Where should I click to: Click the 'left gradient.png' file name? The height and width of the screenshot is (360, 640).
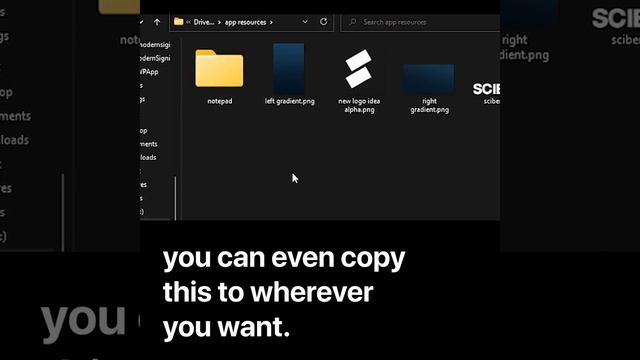(x=289, y=101)
